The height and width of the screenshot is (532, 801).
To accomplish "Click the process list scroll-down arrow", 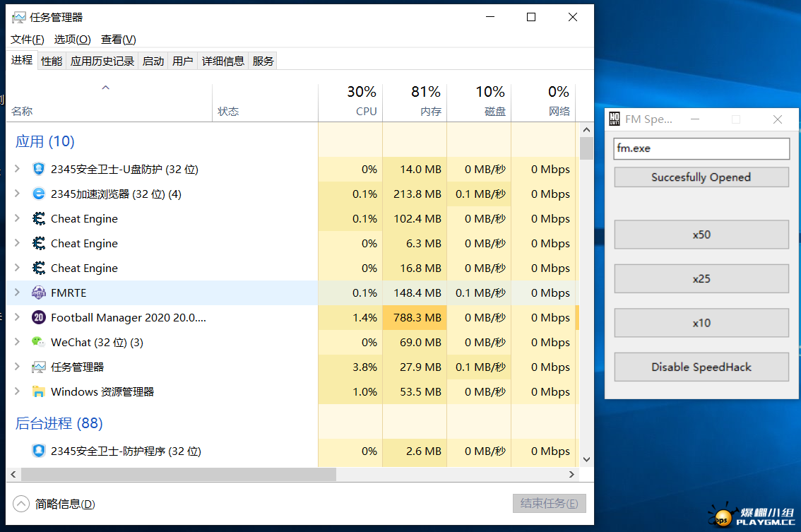I will 586,459.
